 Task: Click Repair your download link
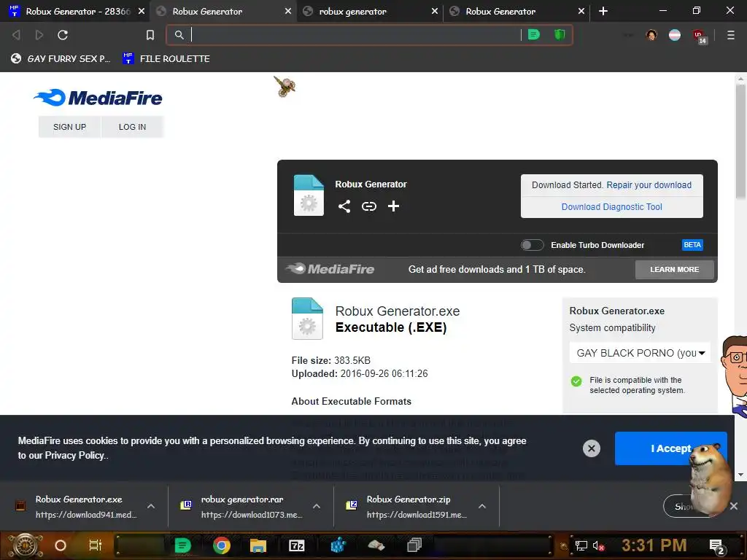[649, 184]
